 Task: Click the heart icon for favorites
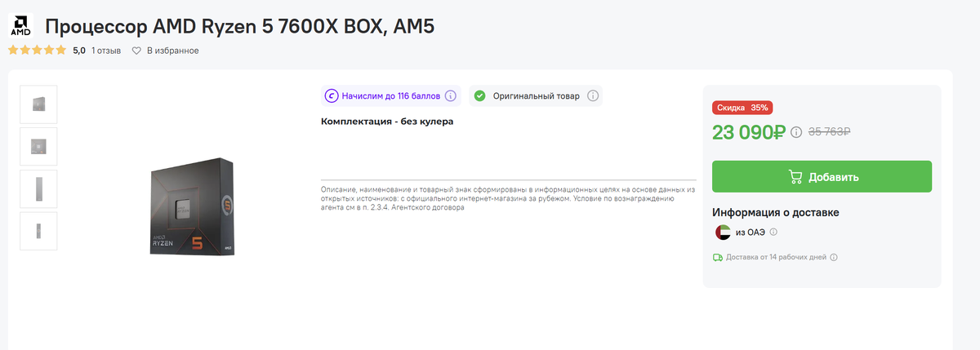pos(137,51)
